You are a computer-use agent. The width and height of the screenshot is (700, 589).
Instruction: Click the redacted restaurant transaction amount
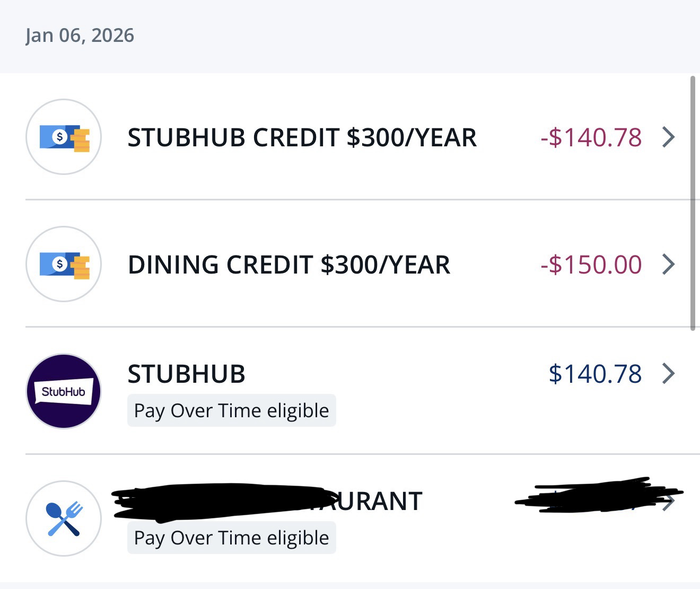coord(589,499)
